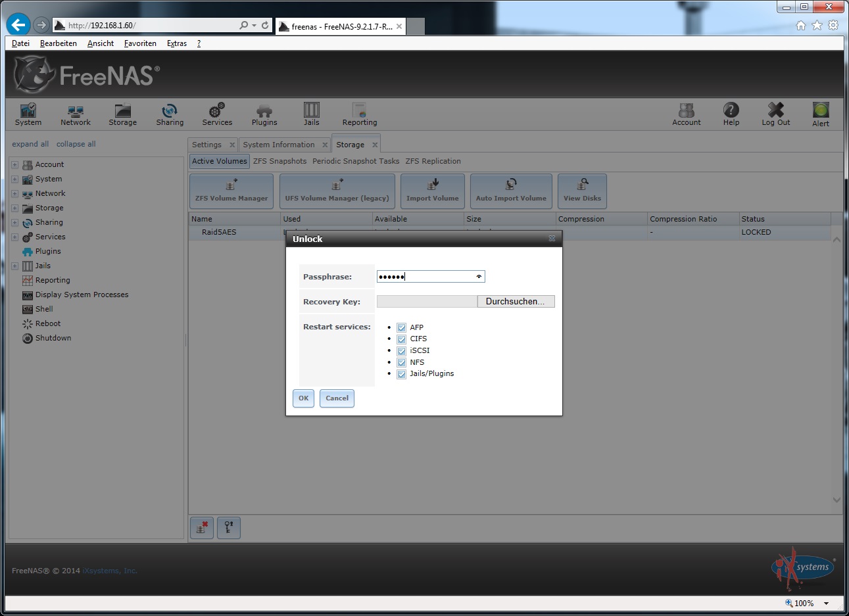Uncheck the NFS restart service checkbox
This screenshot has width=849, height=616.
point(401,362)
